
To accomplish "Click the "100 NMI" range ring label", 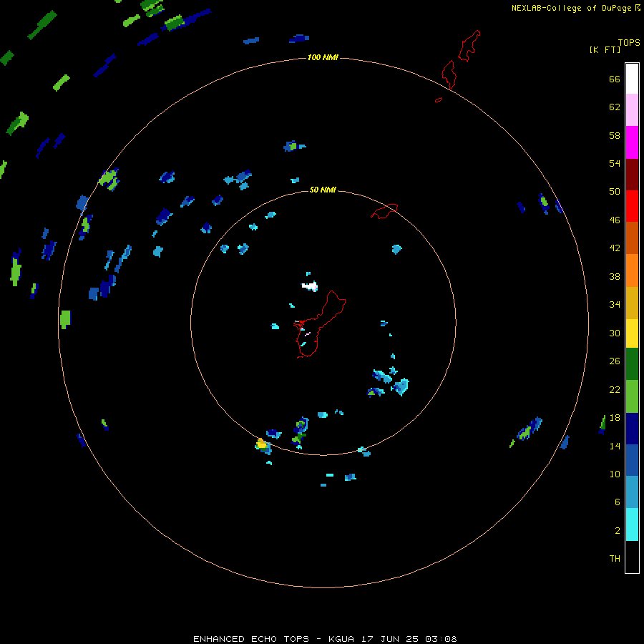I will 323,57.
